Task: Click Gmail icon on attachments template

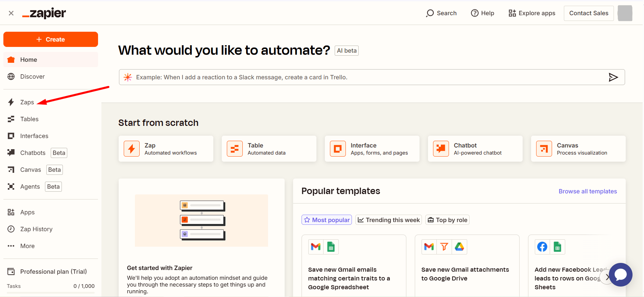Action: 429,247
